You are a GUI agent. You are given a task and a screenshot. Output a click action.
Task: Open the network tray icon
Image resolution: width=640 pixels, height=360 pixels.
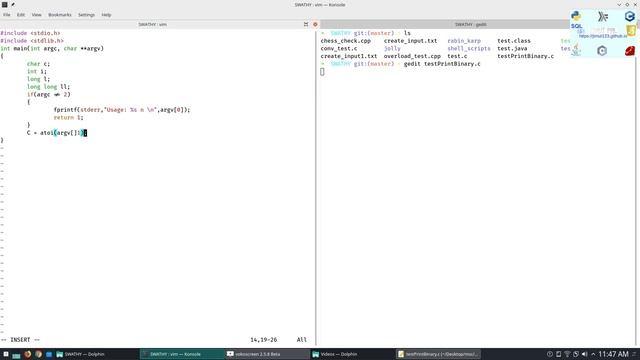point(567,354)
